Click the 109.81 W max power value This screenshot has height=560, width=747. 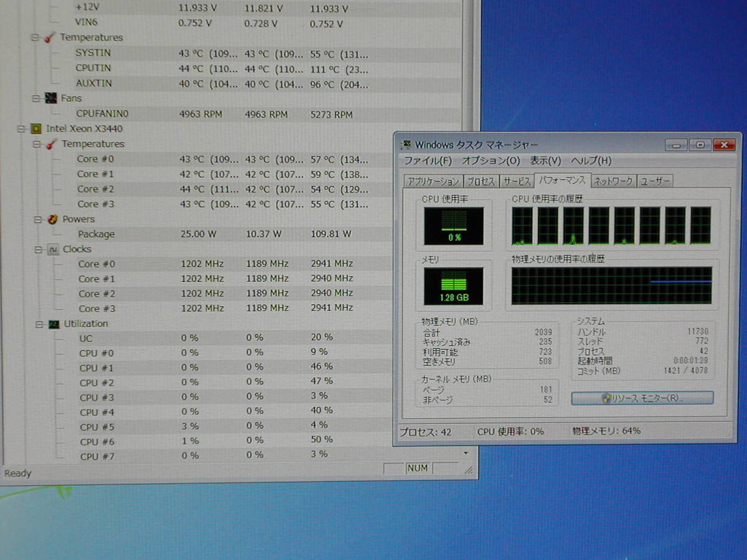[331, 234]
